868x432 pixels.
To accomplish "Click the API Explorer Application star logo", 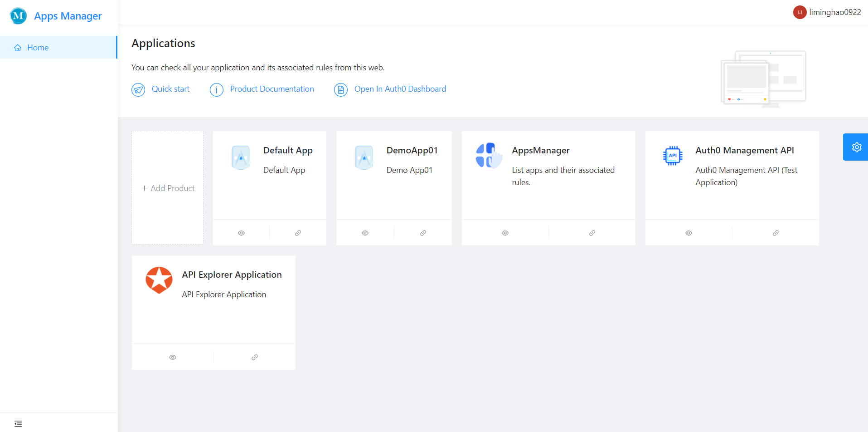I will pos(159,280).
